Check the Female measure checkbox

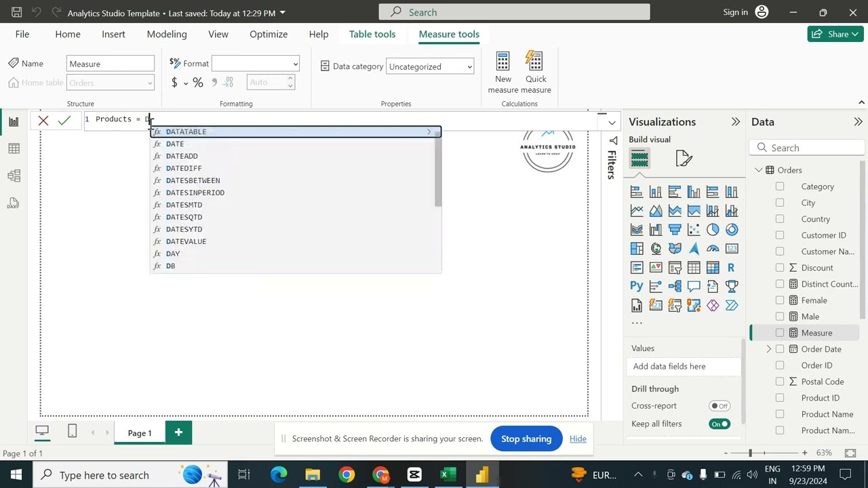780,300
